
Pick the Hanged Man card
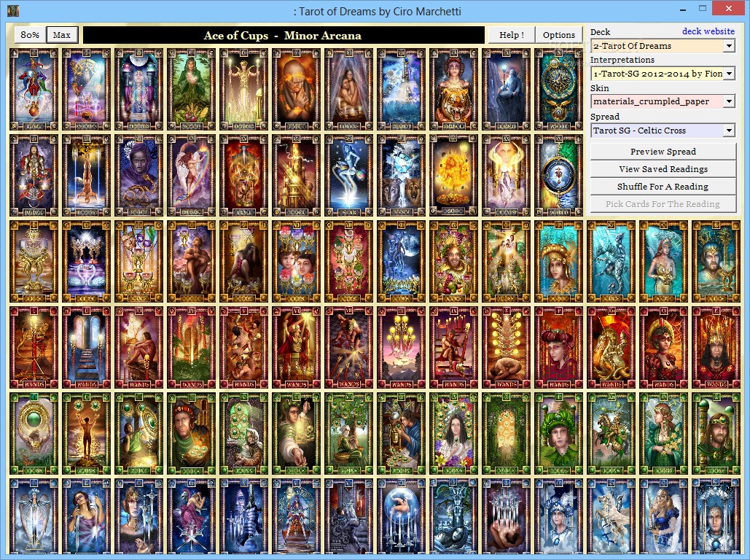(x=87, y=175)
